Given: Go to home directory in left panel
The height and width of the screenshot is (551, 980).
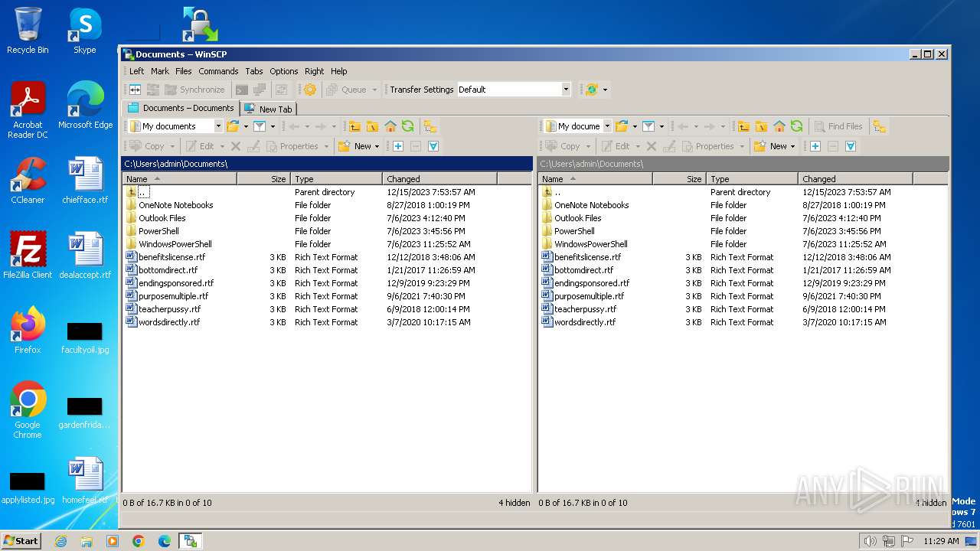Looking at the screenshot, I should (x=390, y=126).
